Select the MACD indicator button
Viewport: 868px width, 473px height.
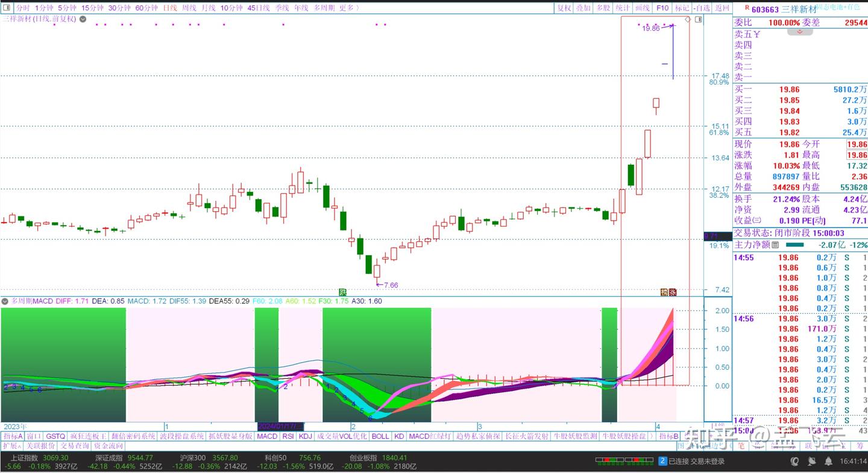(x=267, y=436)
